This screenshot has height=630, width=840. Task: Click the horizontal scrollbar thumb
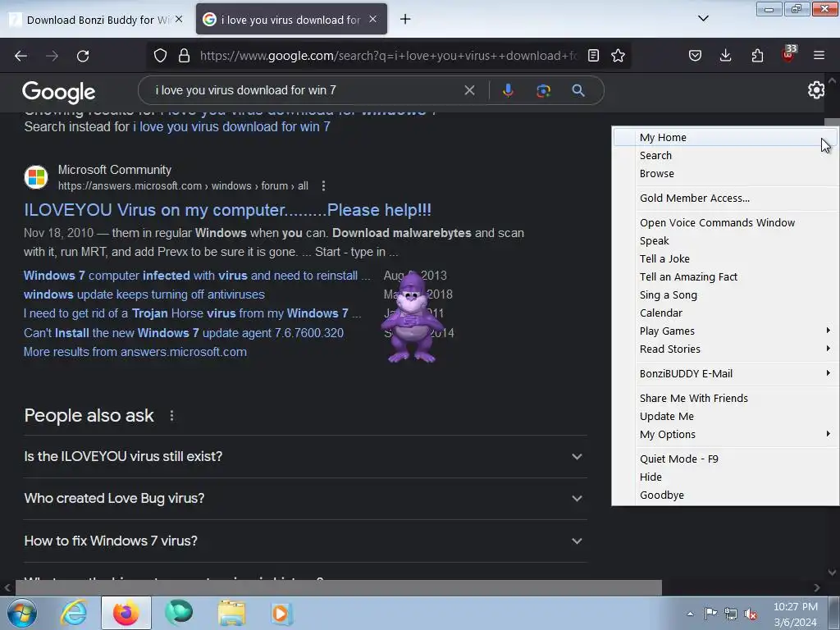tap(339, 587)
